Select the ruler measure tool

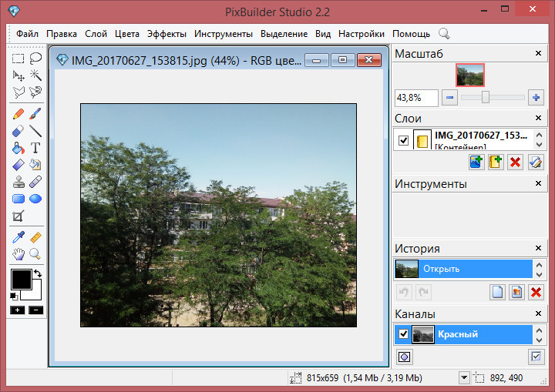pos(35,237)
